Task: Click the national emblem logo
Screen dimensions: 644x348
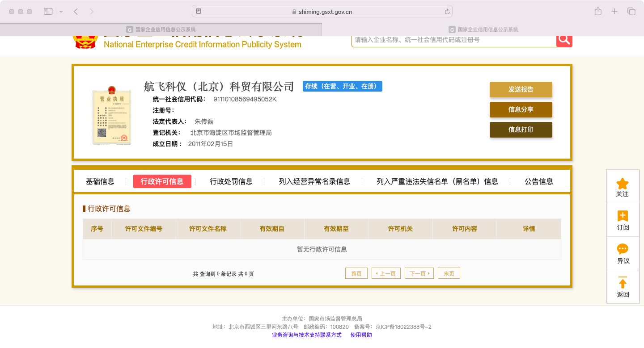Action: (85, 42)
